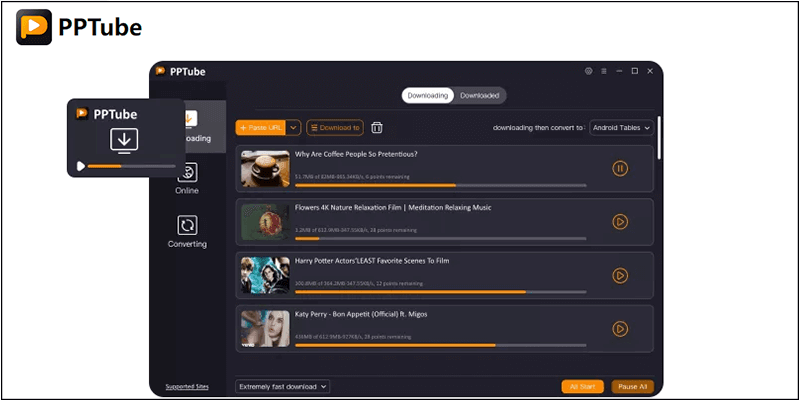Screen dimensions: 800x400
Task: Pause the Coffee People video download
Action: tap(619, 168)
